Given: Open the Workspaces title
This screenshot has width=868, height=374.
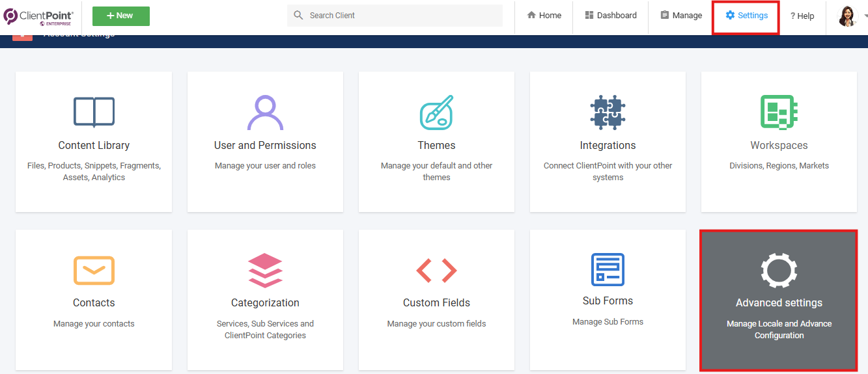Looking at the screenshot, I should point(779,145).
